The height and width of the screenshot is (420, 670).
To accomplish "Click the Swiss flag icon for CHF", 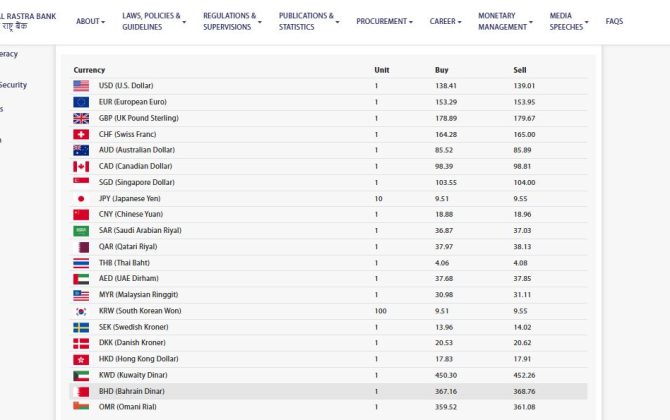I will pos(81,134).
